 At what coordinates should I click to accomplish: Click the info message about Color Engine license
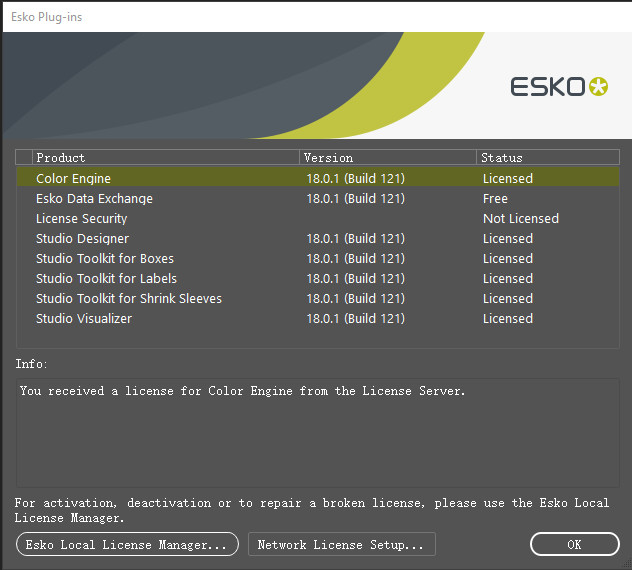coord(242,391)
